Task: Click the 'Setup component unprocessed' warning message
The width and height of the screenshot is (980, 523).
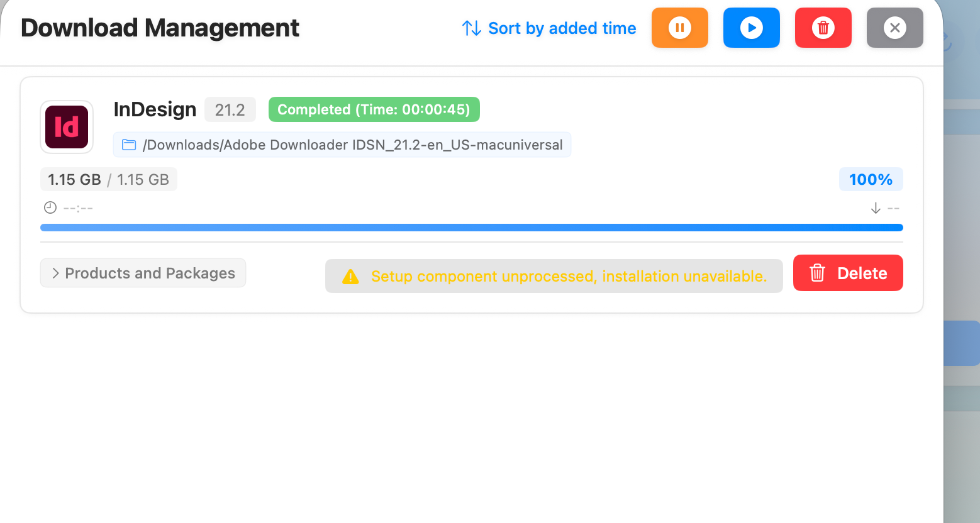Action: (569, 277)
